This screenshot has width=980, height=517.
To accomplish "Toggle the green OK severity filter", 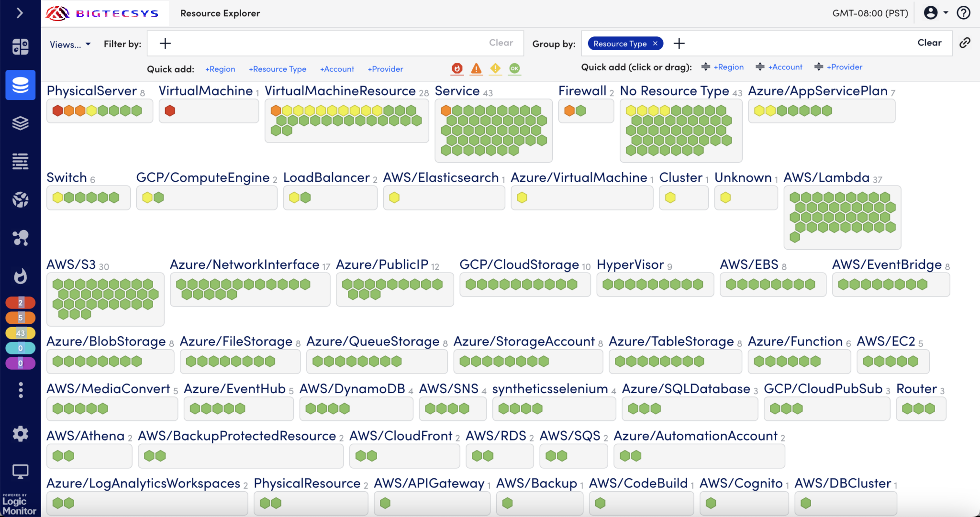I will click(514, 69).
